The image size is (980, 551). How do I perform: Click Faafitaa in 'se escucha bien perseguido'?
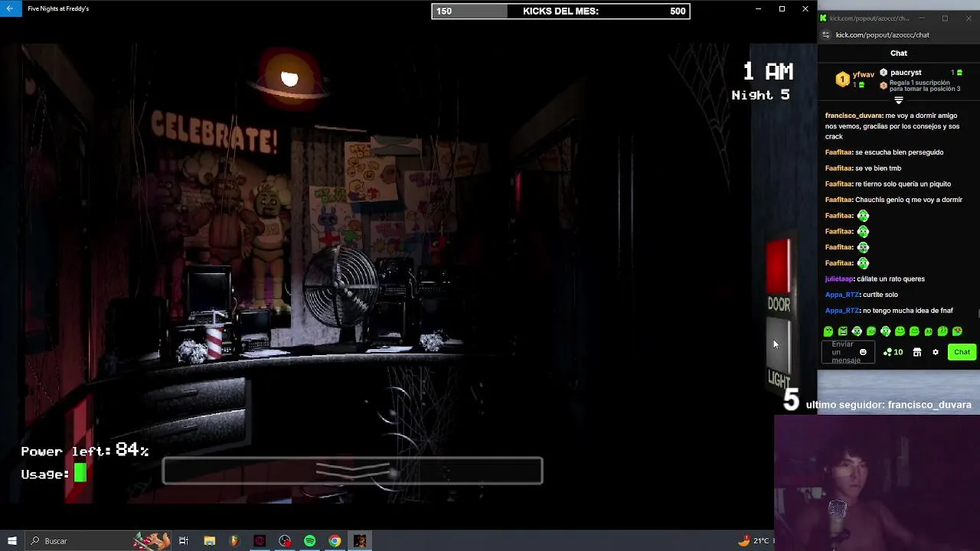tap(838, 152)
